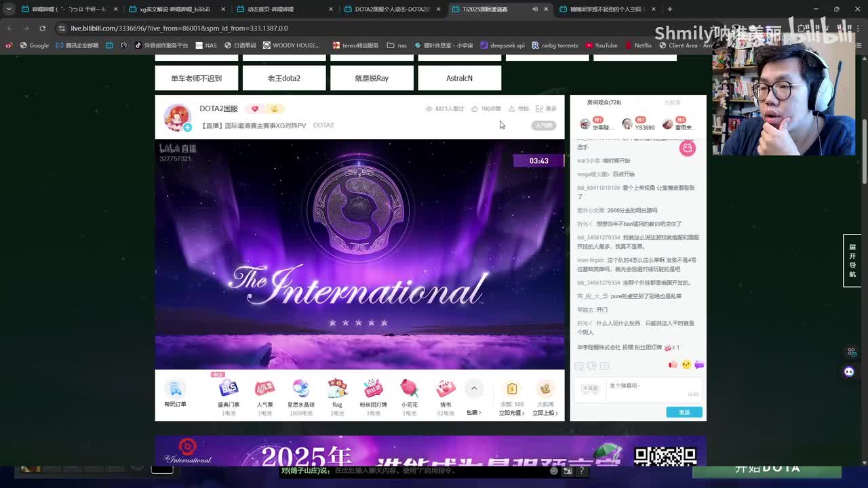Open the 包裹 backpack link
This screenshot has width=868, height=488.
point(473,412)
